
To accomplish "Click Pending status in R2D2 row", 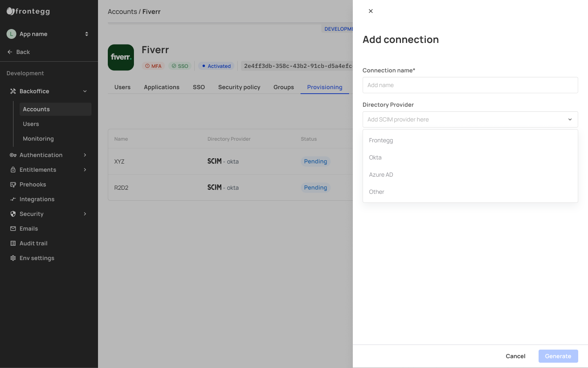I will [x=316, y=188].
